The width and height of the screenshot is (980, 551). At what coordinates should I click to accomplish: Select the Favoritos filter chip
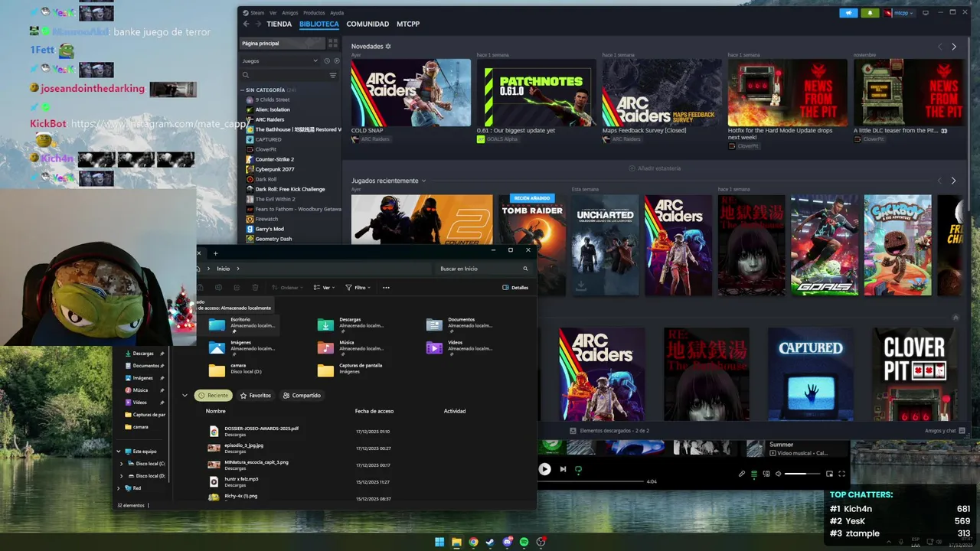click(256, 396)
